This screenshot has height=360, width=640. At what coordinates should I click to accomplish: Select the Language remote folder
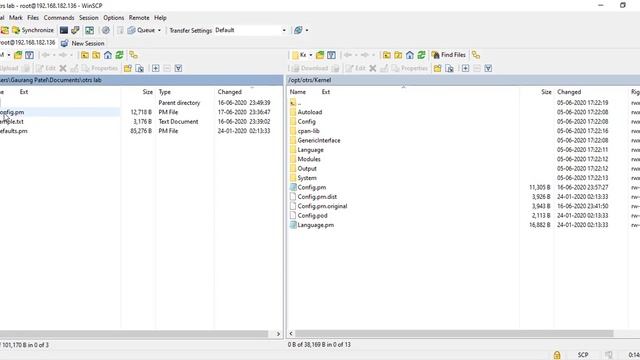coord(310,150)
